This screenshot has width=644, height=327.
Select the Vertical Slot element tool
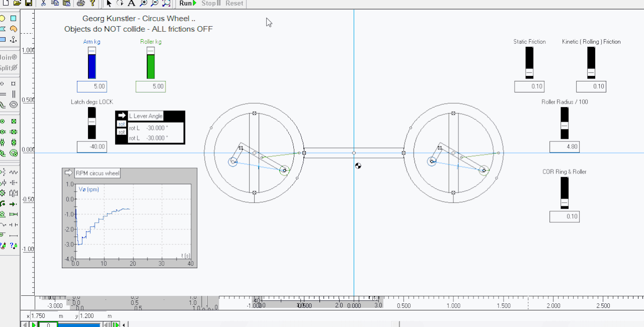click(14, 94)
